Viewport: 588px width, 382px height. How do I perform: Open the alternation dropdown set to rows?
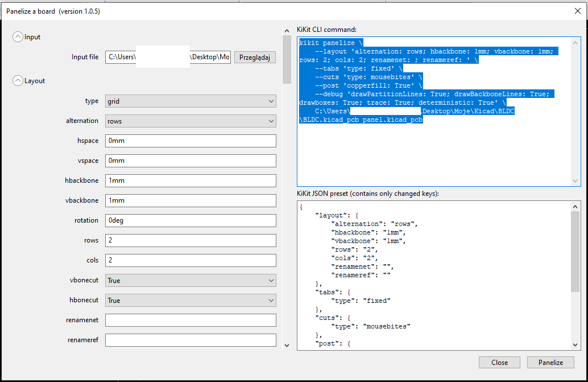pos(191,121)
